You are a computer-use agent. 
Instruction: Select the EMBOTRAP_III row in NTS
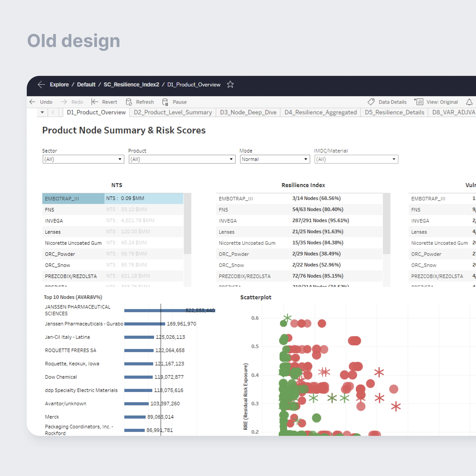pos(73,199)
